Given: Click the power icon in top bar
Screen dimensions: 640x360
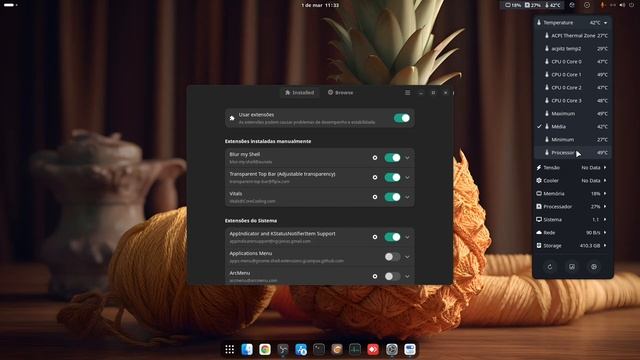Looking at the screenshot, I should (x=632, y=5).
